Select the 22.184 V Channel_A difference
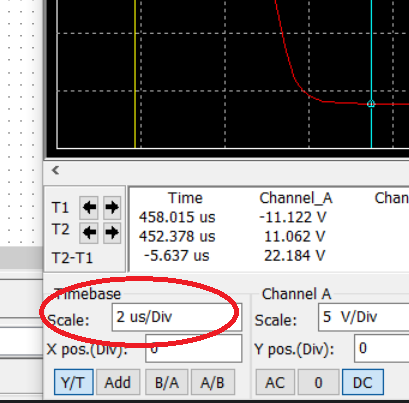Screen dimensions: 409x403 [x=294, y=256]
